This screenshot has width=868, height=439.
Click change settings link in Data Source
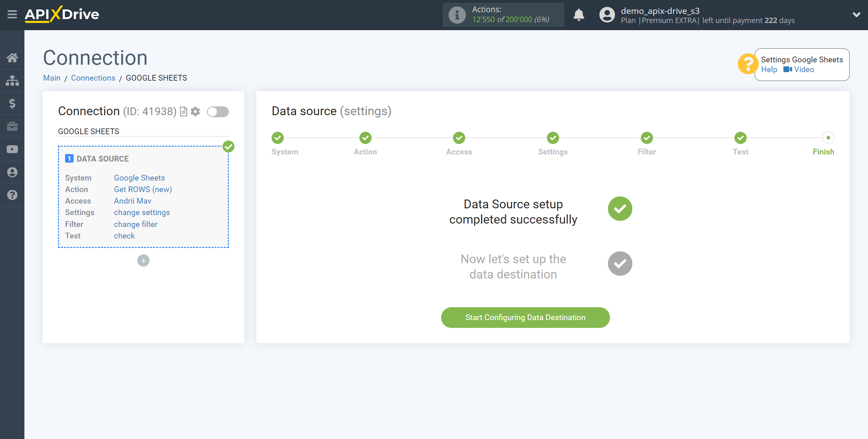[x=142, y=212]
